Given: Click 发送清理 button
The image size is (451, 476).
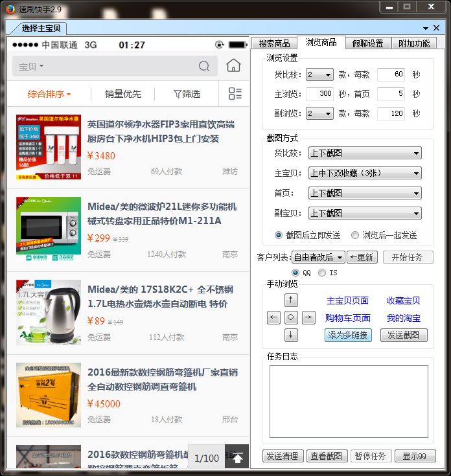Looking at the screenshot, I should (x=283, y=456).
